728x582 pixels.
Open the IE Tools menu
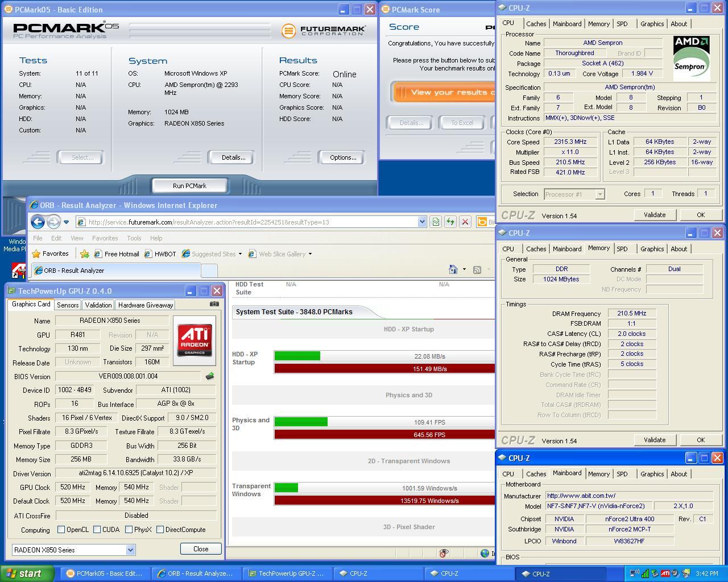134,238
